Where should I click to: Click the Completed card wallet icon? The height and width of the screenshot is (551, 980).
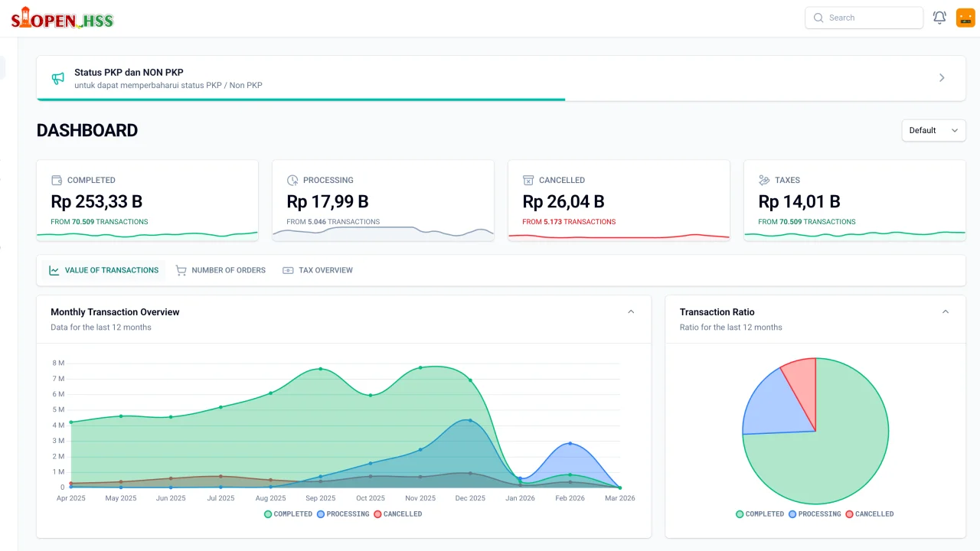tap(57, 181)
